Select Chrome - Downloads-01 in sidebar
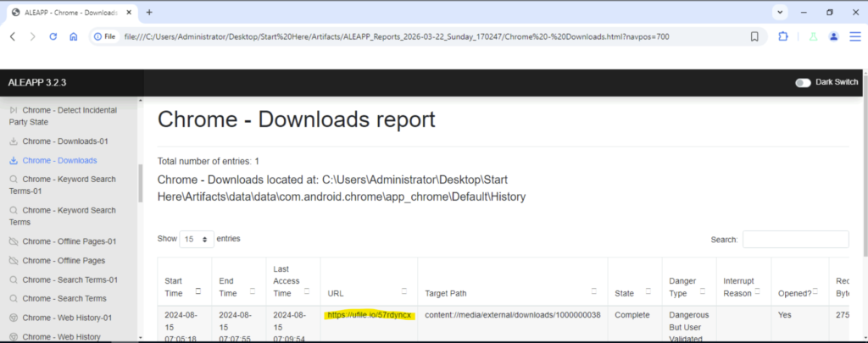 65,141
